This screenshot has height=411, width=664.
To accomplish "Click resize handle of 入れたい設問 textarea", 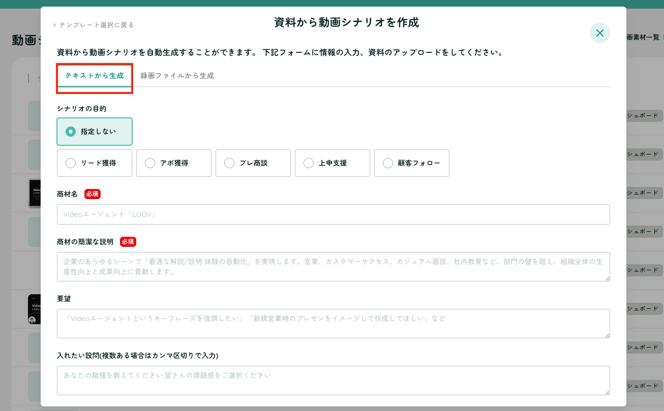I will point(606,391).
